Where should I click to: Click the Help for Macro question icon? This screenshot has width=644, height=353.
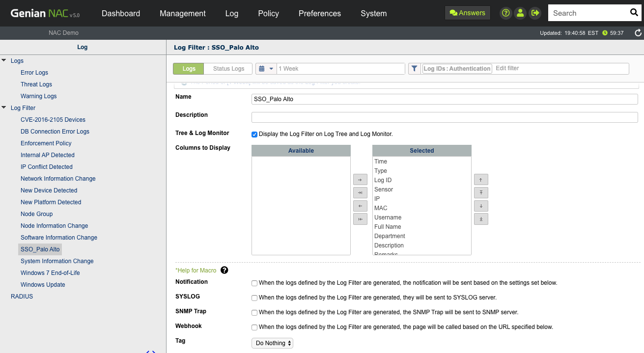(224, 270)
